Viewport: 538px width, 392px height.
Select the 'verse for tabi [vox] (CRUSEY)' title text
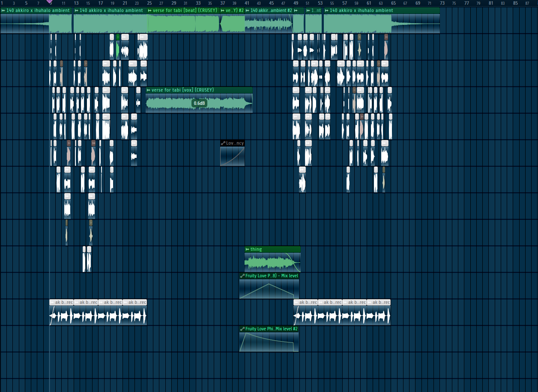[182, 90]
